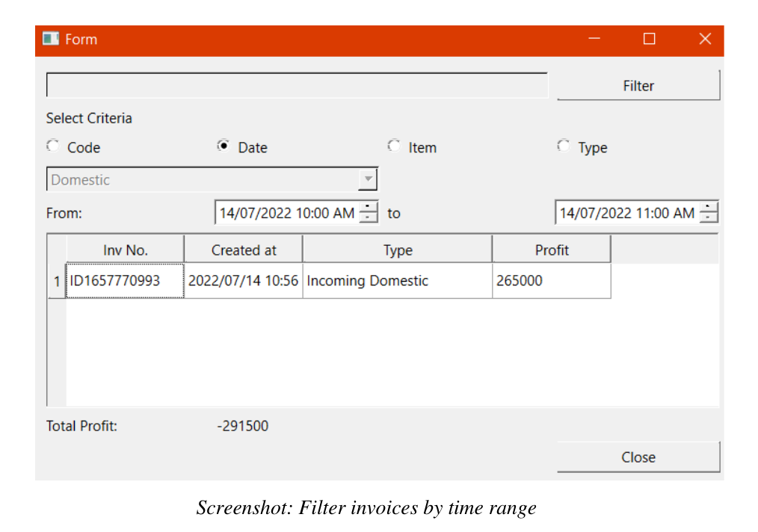Click the Filter button

click(x=638, y=85)
